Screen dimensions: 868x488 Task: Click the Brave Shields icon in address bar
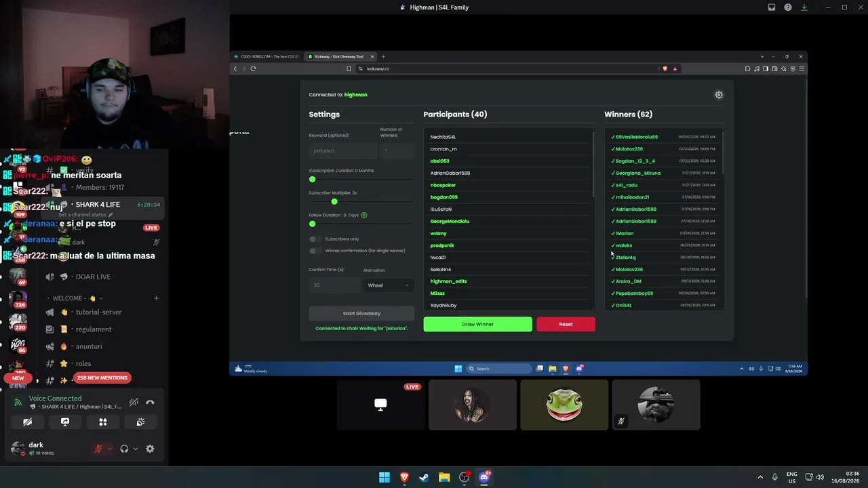(x=665, y=68)
